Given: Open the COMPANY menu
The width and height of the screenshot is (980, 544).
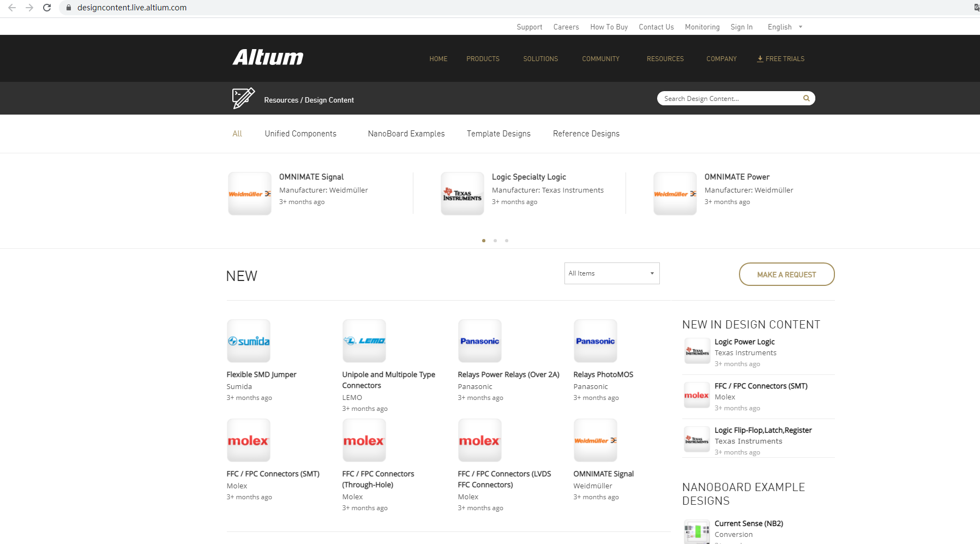Looking at the screenshot, I should pyautogui.click(x=722, y=59).
